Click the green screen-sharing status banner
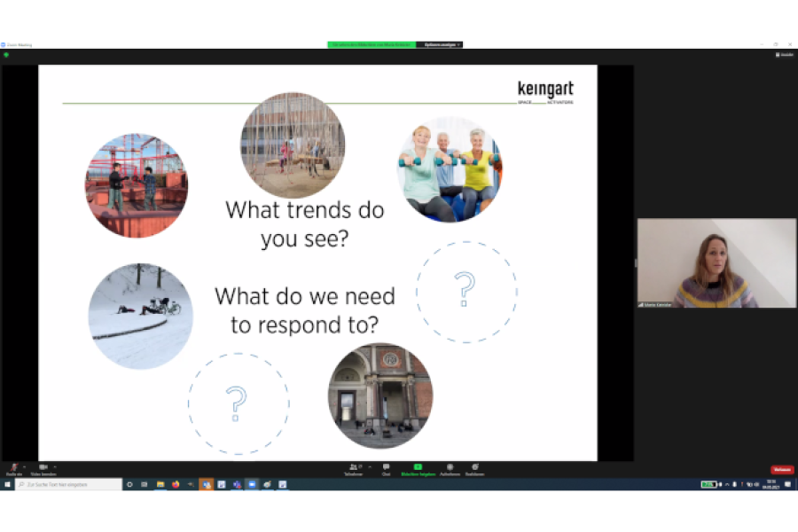Viewport: 798px width, 532px height. (x=372, y=45)
